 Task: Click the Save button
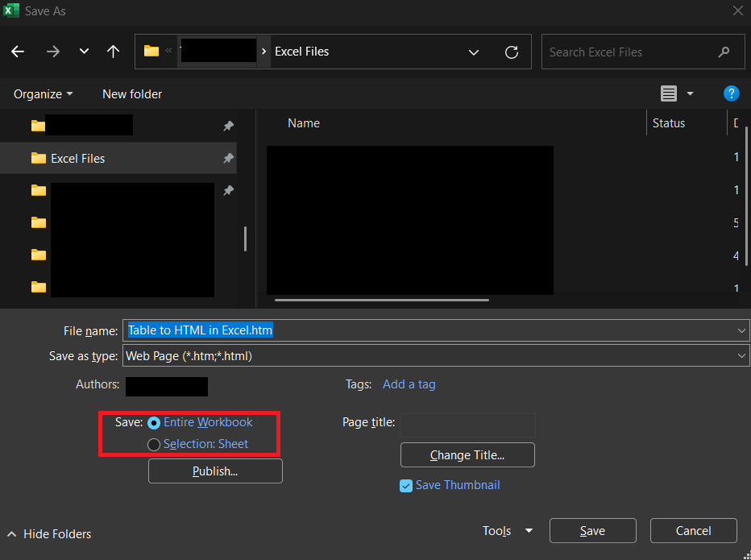(593, 531)
